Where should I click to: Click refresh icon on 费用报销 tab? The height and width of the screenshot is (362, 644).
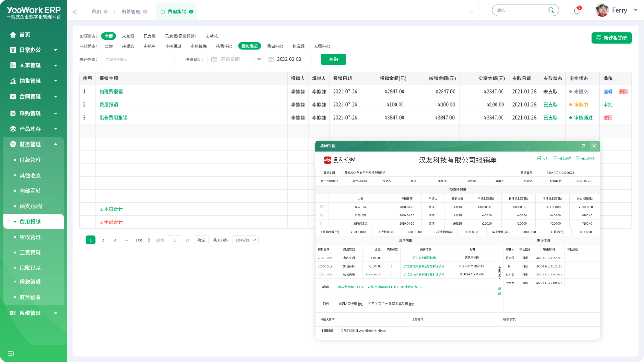coord(162,12)
